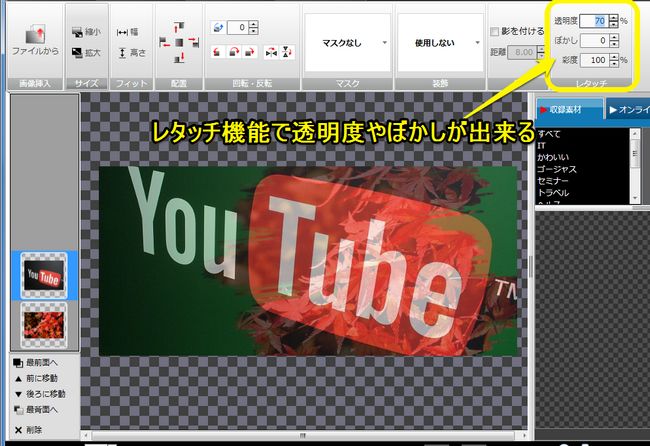Increase the 彩度 saturation value

click(x=614, y=57)
